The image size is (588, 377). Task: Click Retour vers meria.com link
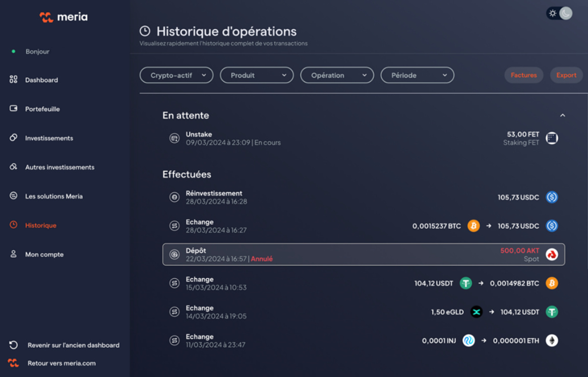(62, 363)
